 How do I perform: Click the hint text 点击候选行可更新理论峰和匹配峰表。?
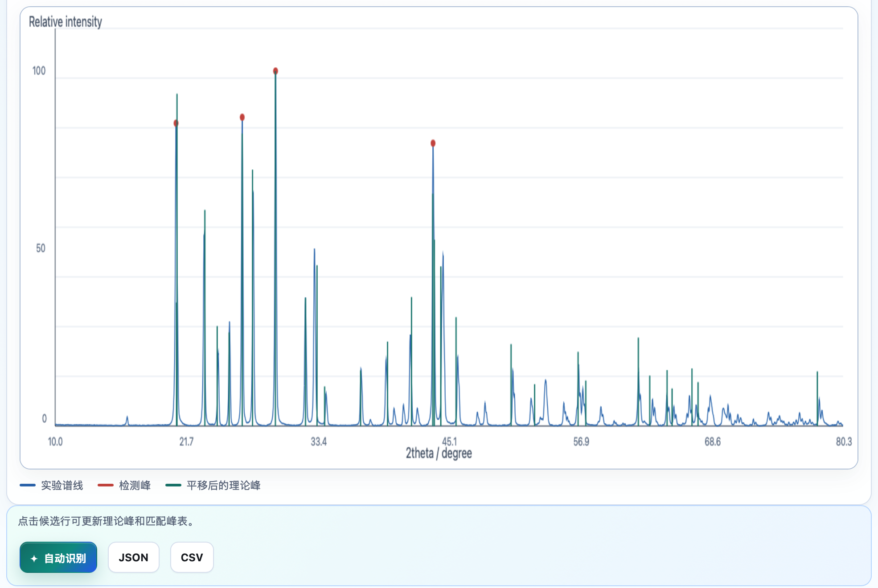point(107,521)
